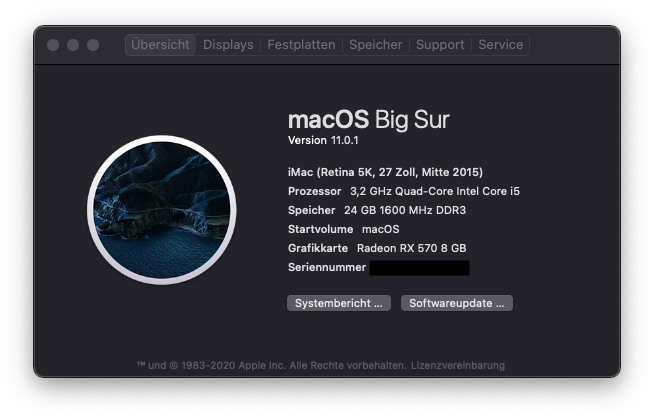Click the Startvolume macOS value
Screen dimensions: 654x419
click(381, 229)
